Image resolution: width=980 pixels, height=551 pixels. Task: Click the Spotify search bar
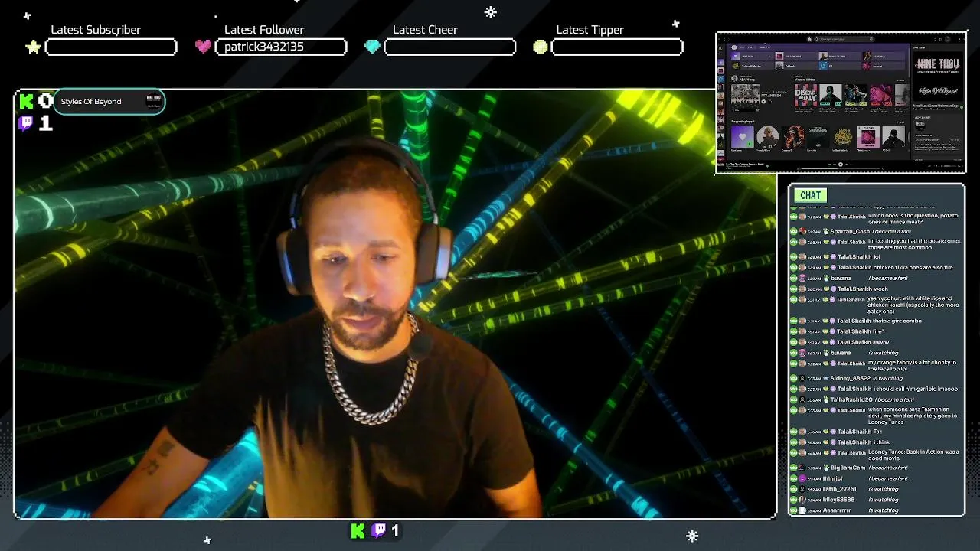tap(844, 39)
